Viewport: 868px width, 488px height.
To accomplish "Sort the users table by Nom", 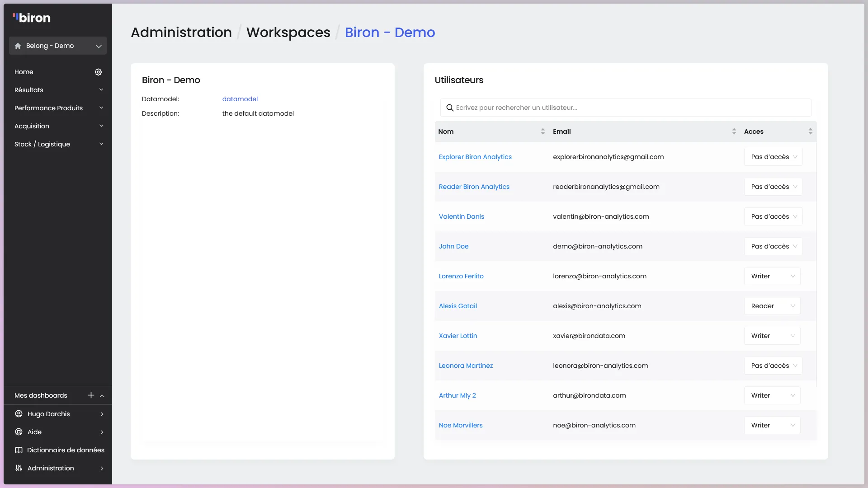I will (x=542, y=131).
